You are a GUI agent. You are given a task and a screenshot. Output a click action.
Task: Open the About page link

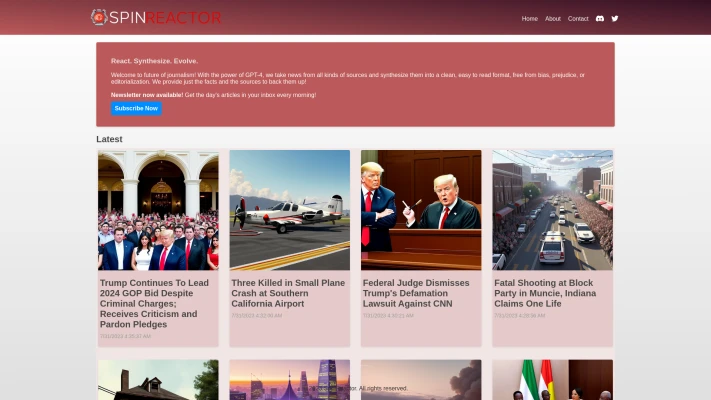click(553, 19)
